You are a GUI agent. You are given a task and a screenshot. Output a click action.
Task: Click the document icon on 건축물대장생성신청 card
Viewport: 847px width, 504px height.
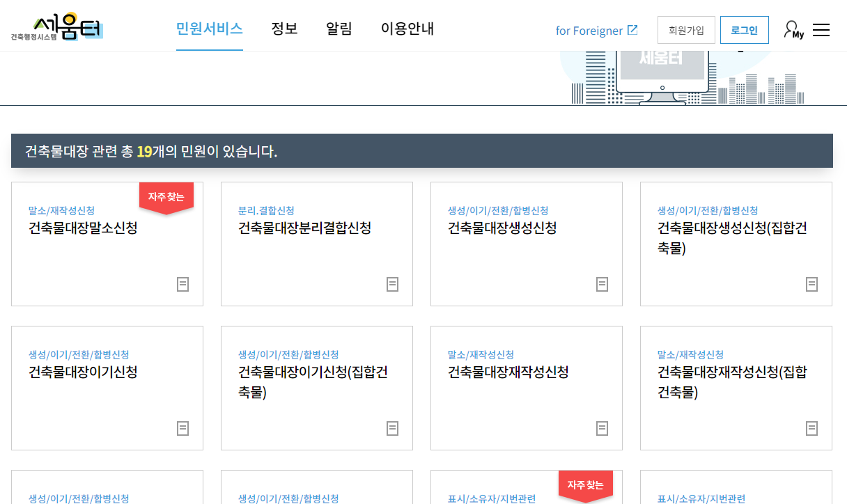pyautogui.click(x=602, y=284)
